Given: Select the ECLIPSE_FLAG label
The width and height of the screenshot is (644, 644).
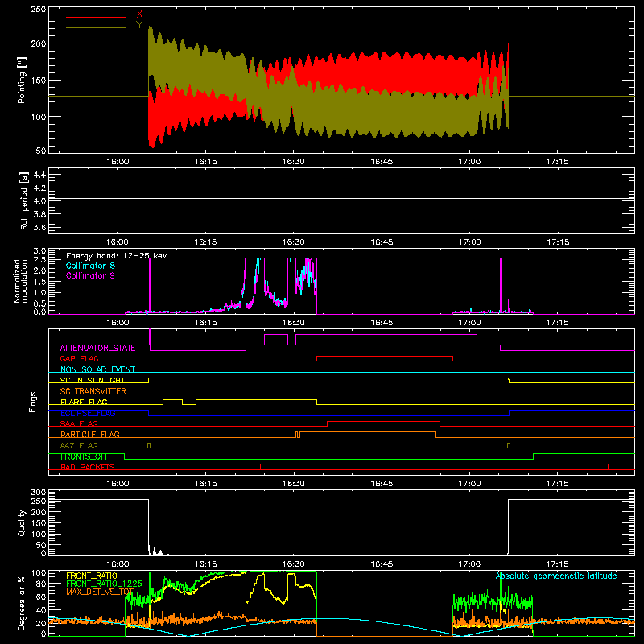Looking at the screenshot, I should tap(88, 413).
